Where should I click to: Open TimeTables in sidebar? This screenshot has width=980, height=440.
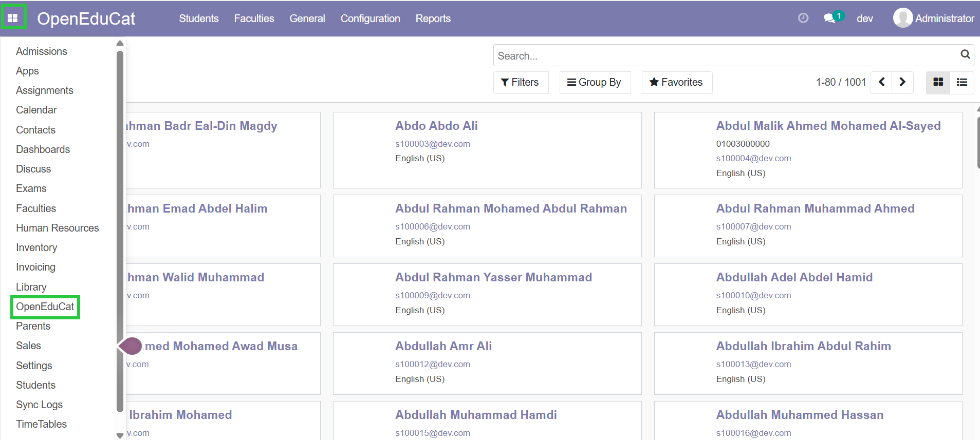click(x=41, y=424)
